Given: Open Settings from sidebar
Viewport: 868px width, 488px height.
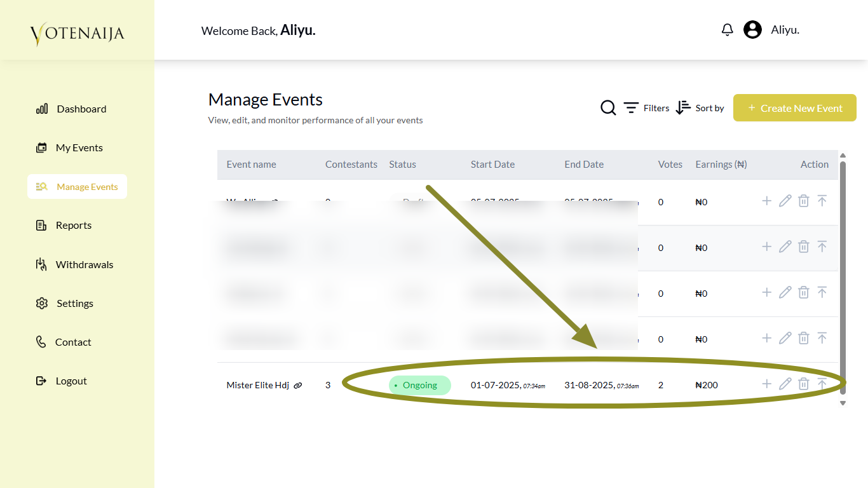Looking at the screenshot, I should pos(65,303).
